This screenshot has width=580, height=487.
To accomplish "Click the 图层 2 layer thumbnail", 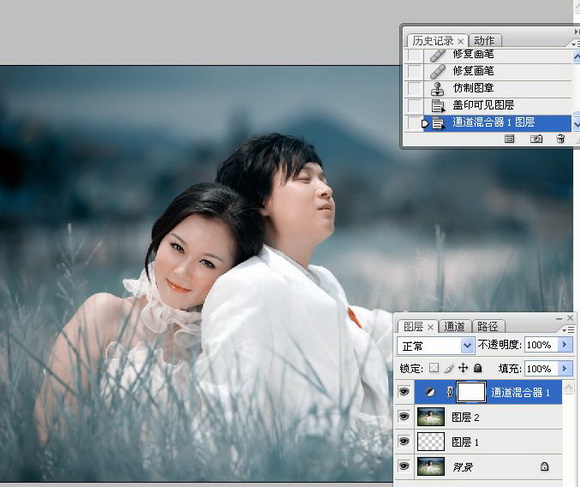I will pyautogui.click(x=431, y=417).
